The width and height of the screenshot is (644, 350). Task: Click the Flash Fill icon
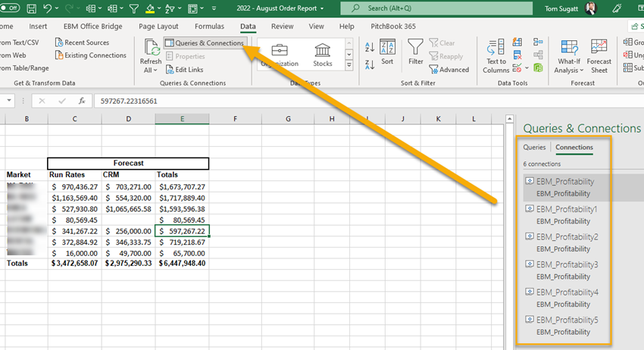(x=517, y=42)
